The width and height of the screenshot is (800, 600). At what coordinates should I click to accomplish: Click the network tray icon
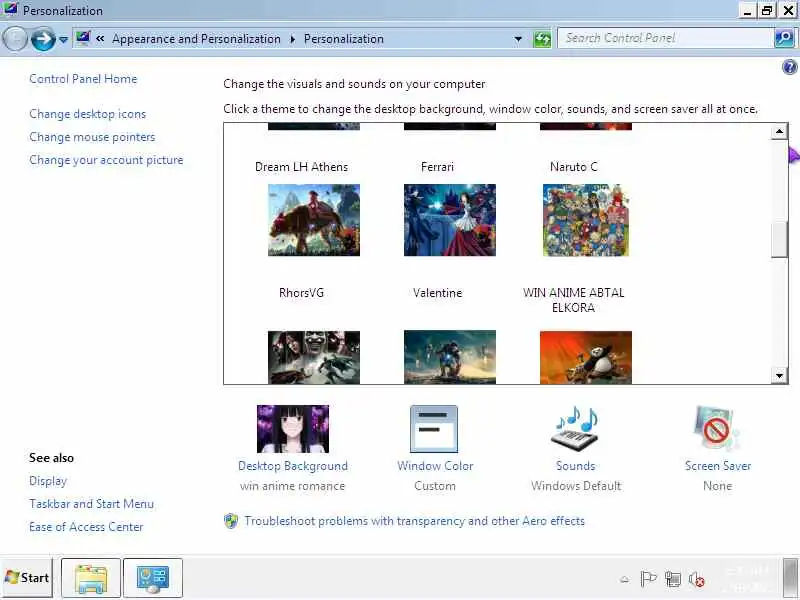coord(673,579)
